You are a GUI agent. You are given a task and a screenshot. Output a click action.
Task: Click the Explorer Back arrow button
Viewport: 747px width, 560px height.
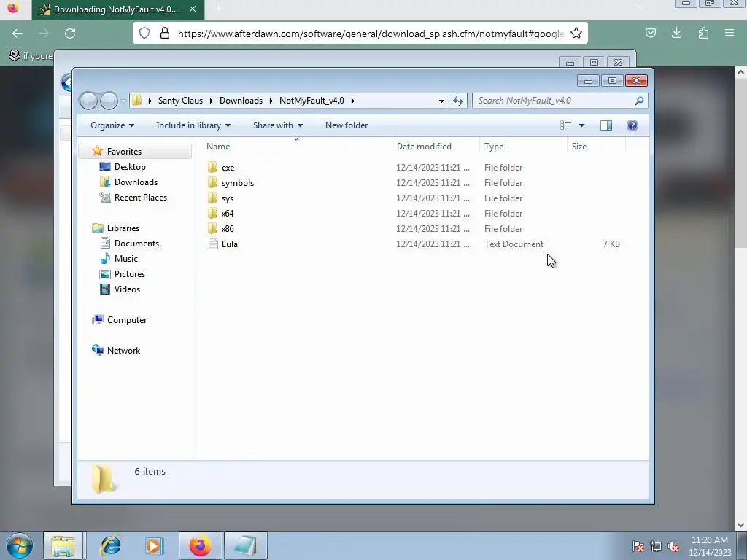pyautogui.click(x=88, y=101)
